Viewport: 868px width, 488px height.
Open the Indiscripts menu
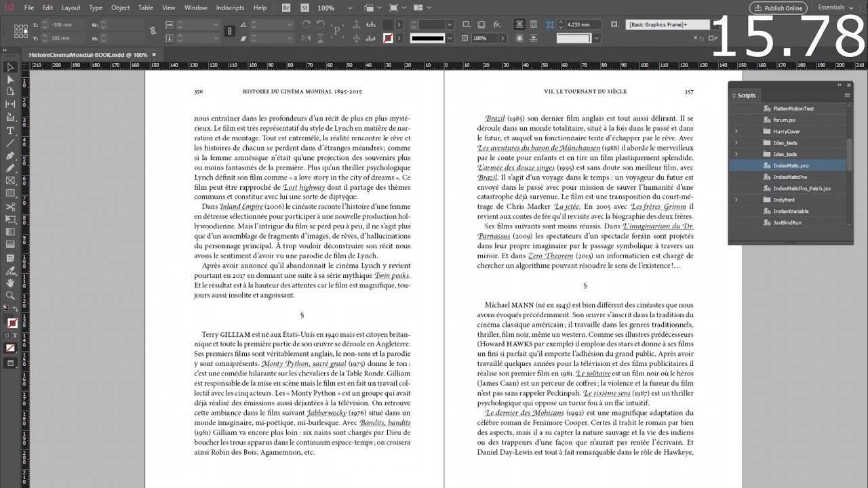click(x=230, y=7)
